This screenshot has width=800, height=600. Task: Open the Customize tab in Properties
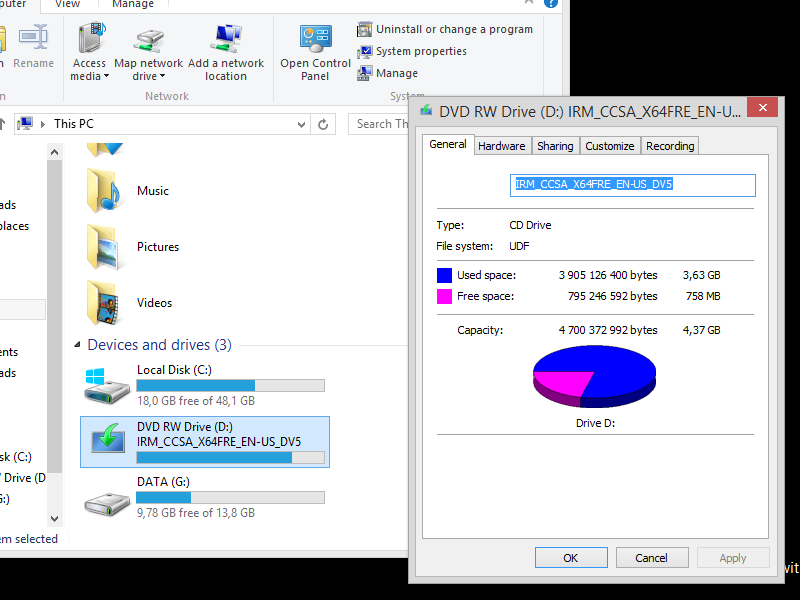point(610,146)
